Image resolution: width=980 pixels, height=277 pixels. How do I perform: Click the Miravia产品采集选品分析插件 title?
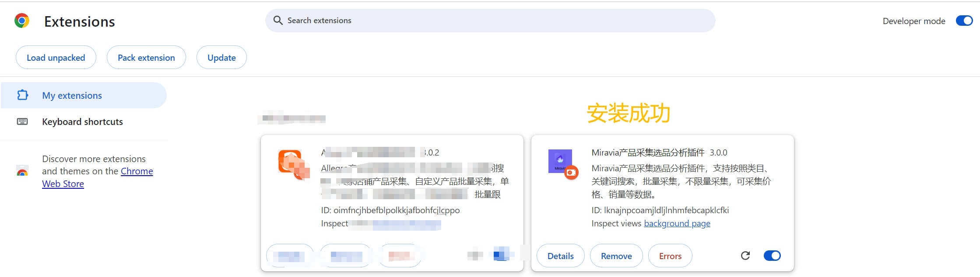[x=648, y=152]
